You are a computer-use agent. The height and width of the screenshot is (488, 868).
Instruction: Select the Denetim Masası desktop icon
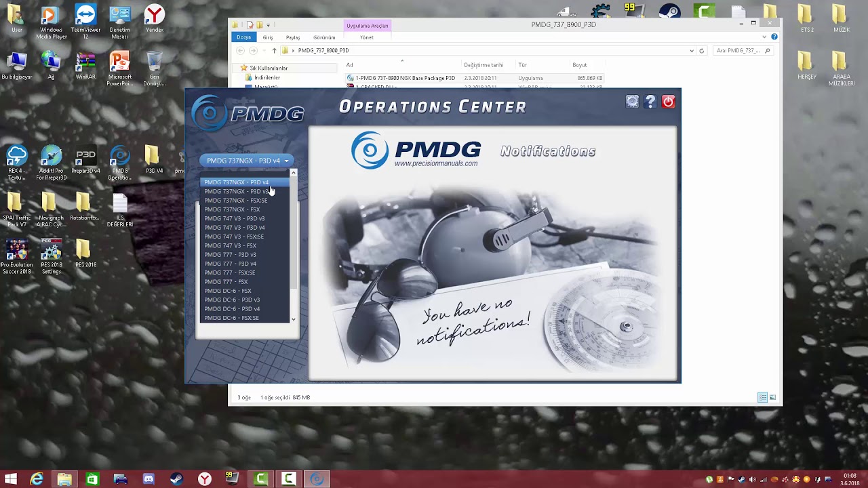[120, 22]
